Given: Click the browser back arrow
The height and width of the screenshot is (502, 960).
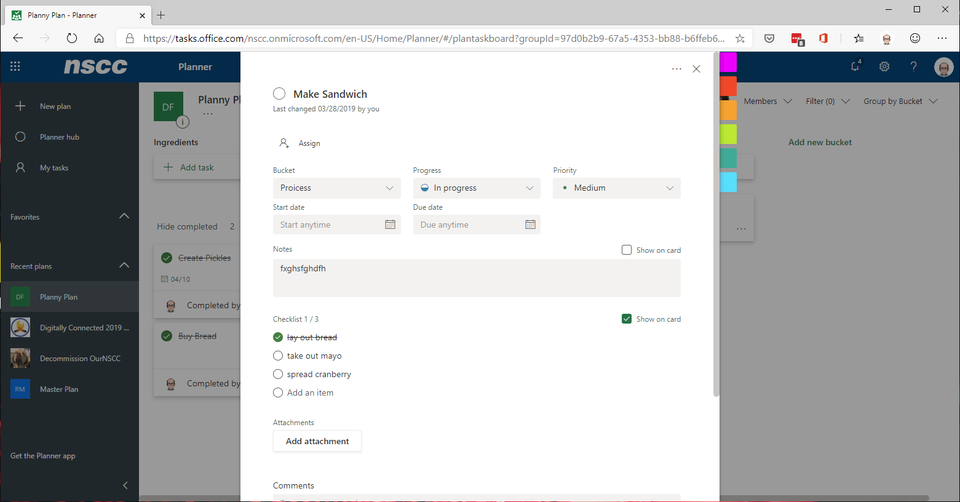Looking at the screenshot, I should pos(18,38).
